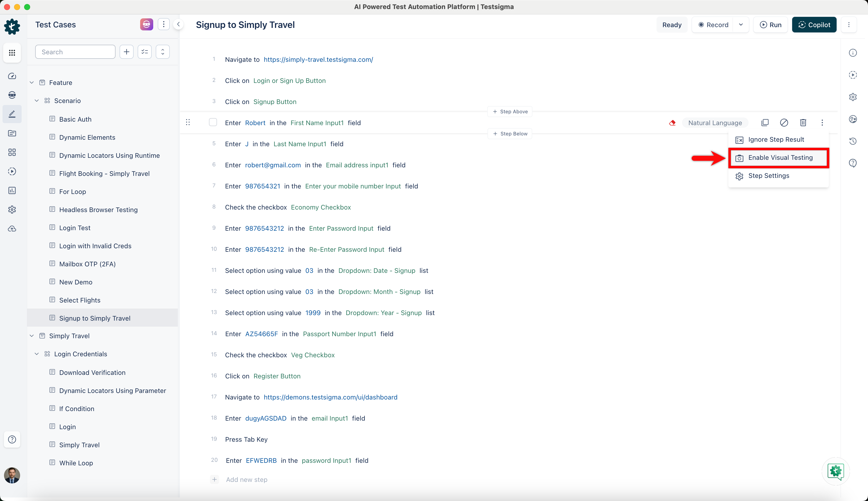Toggle bulk select checklist icon

pyautogui.click(x=145, y=52)
